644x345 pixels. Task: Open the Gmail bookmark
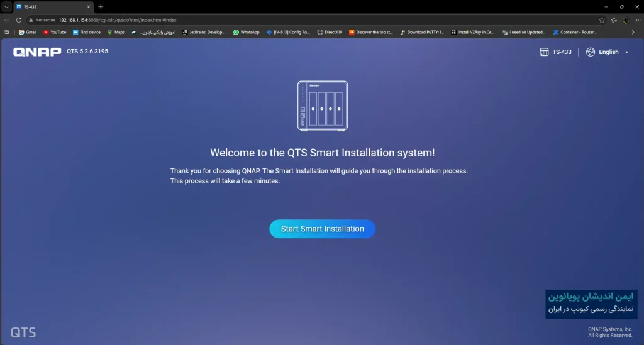click(28, 32)
